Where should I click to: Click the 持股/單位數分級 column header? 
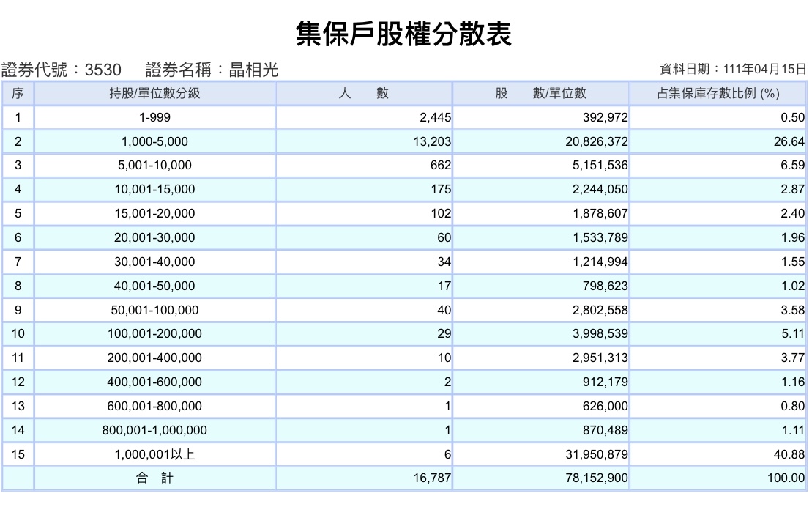154,93
